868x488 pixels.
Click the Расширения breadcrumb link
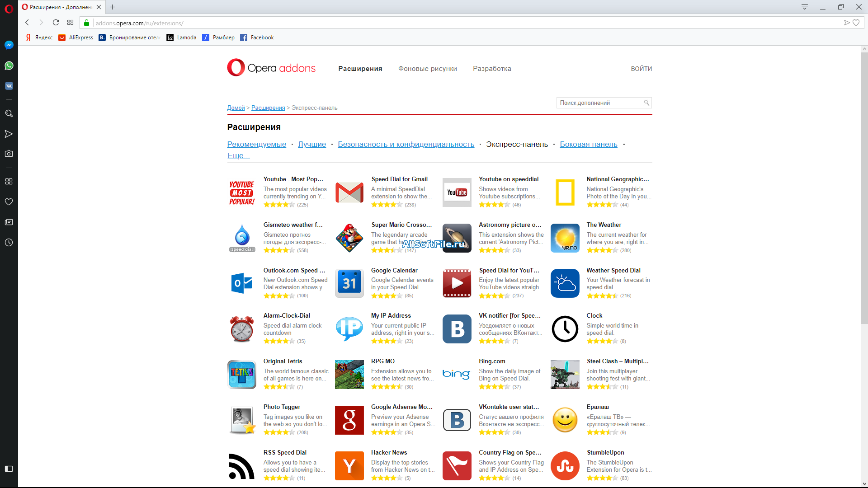pyautogui.click(x=268, y=108)
